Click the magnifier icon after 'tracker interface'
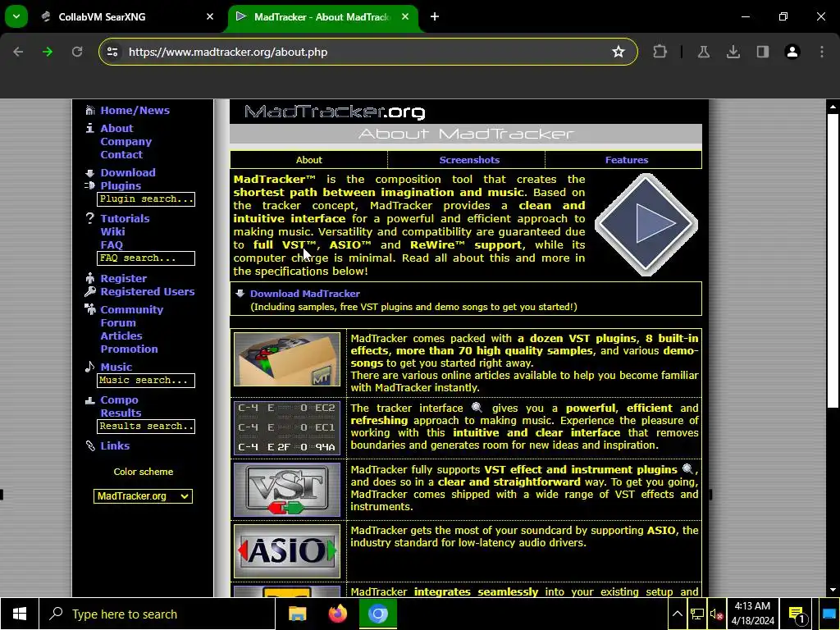 [477, 408]
